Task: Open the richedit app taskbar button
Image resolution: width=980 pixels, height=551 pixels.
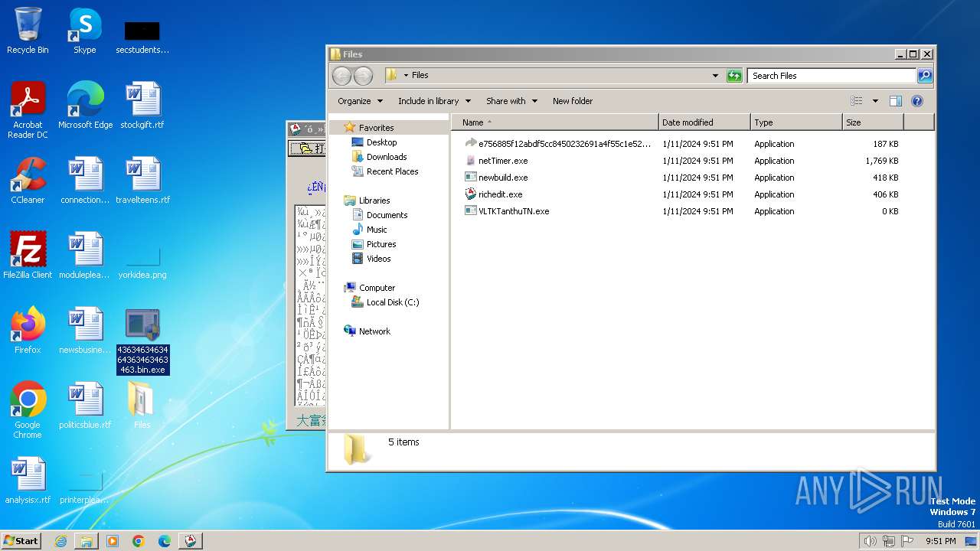Action: point(190,541)
